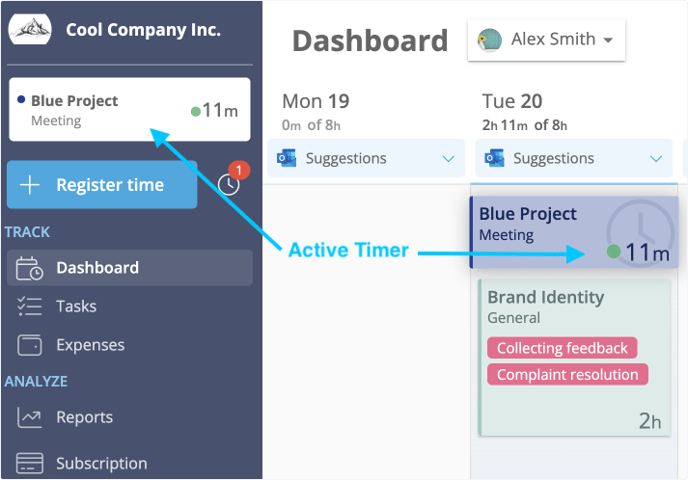Stop the green active timer dot in sidebar card
This screenshot has width=688, height=480.
(x=195, y=111)
